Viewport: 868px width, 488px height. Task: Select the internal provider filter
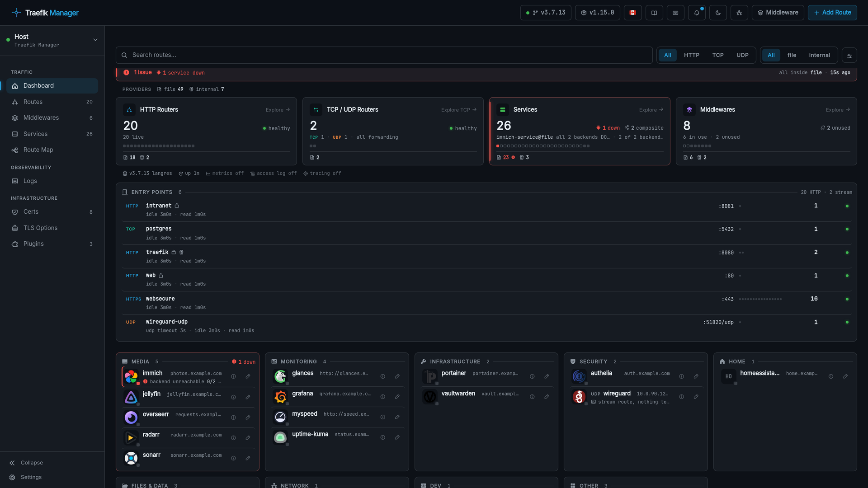[819, 55]
